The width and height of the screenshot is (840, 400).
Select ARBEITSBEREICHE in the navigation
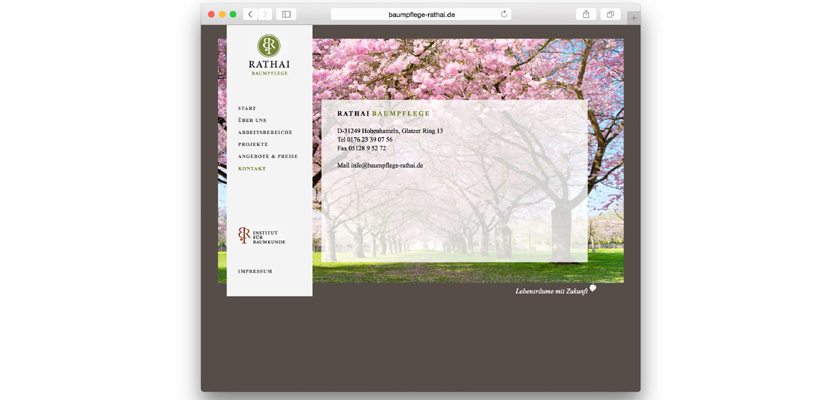tap(265, 132)
